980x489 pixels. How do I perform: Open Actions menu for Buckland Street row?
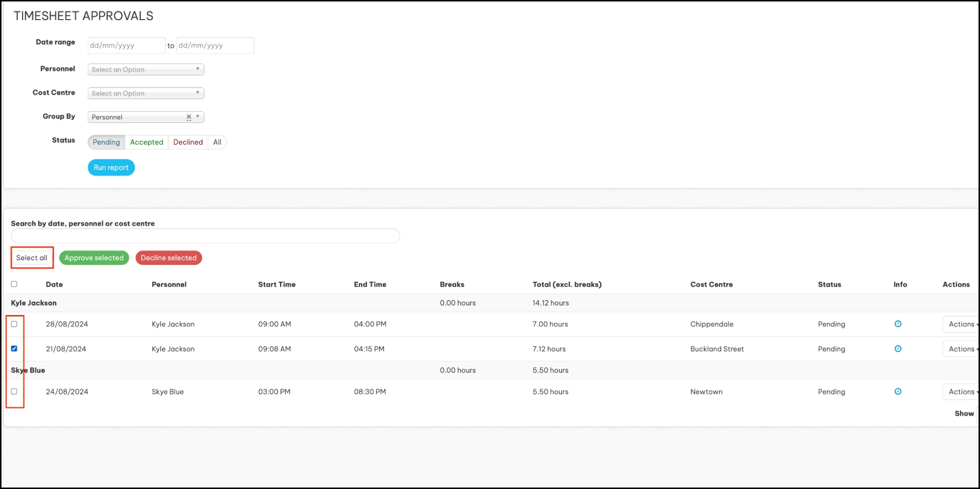961,349
